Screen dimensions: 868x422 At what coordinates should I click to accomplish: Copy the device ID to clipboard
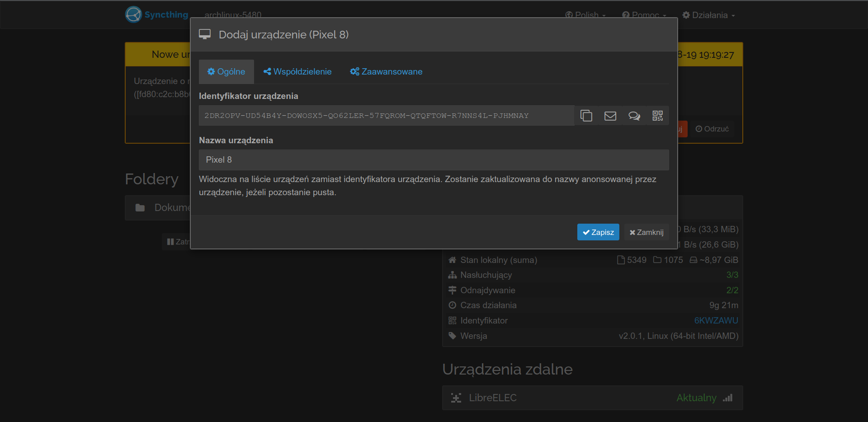pos(586,116)
